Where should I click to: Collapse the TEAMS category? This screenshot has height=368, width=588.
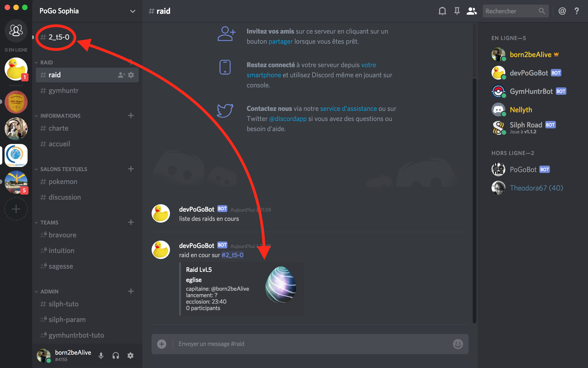coord(47,222)
